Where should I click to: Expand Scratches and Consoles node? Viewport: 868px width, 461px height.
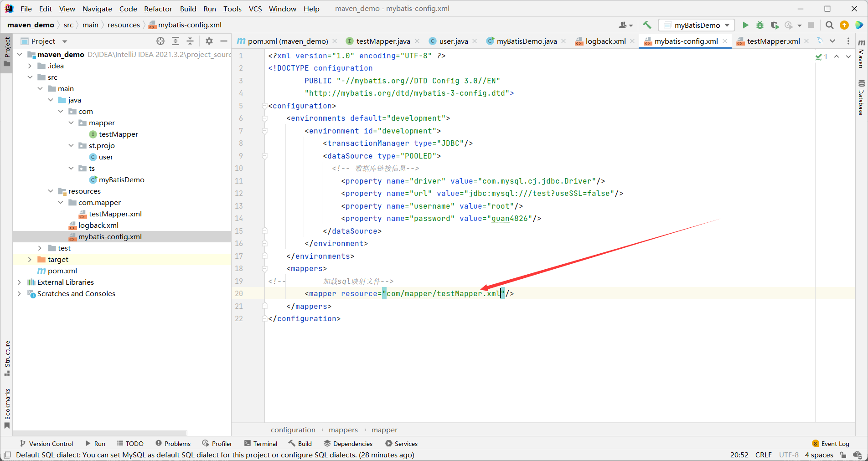[x=20, y=293]
